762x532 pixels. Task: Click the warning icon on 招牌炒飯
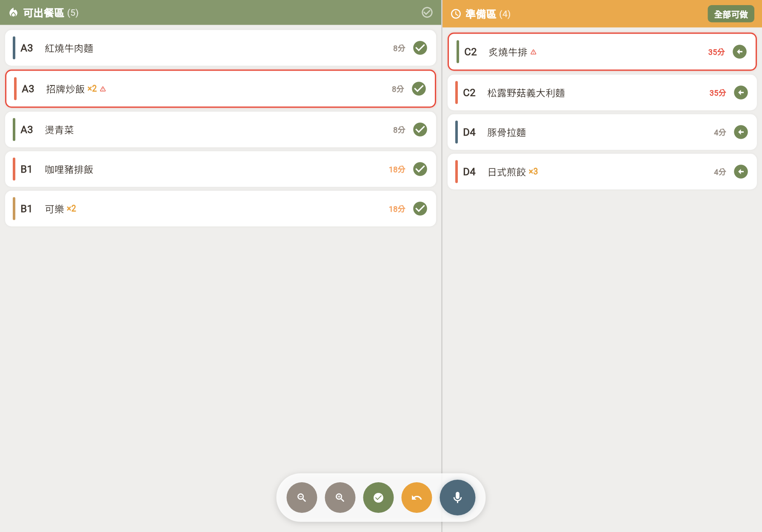pyautogui.click(x=103, y=89)
